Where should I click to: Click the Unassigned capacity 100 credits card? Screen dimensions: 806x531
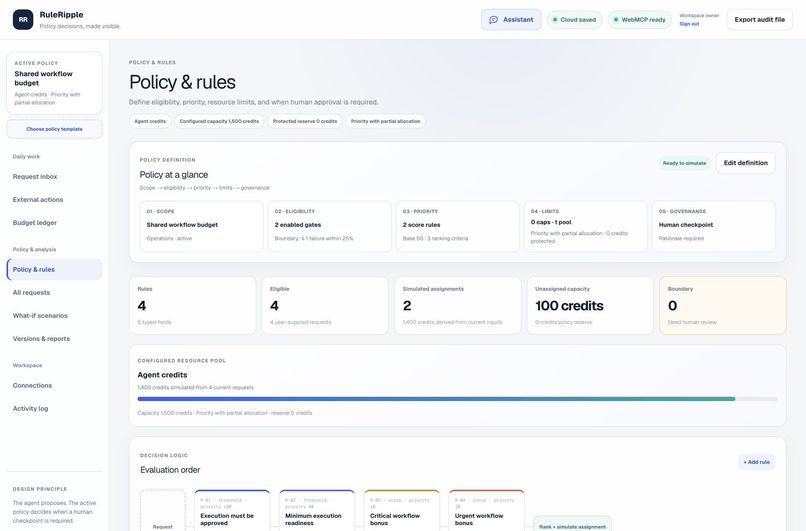(590, 305)
